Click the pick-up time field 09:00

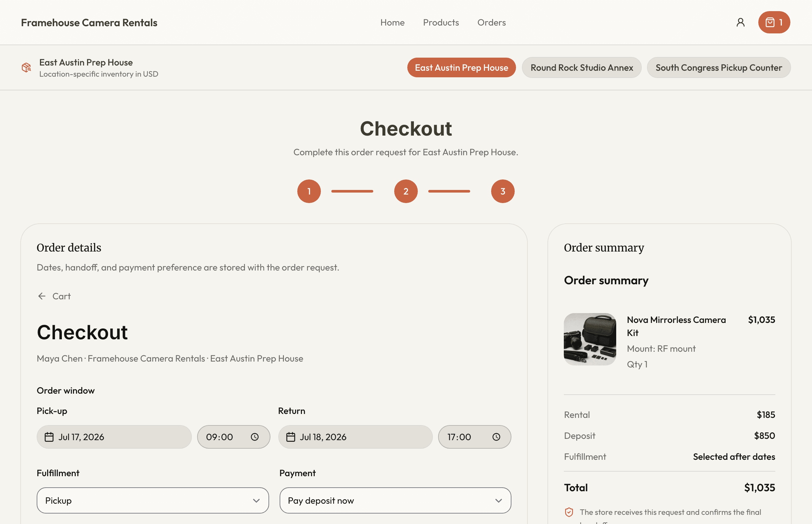coord(234,437)
